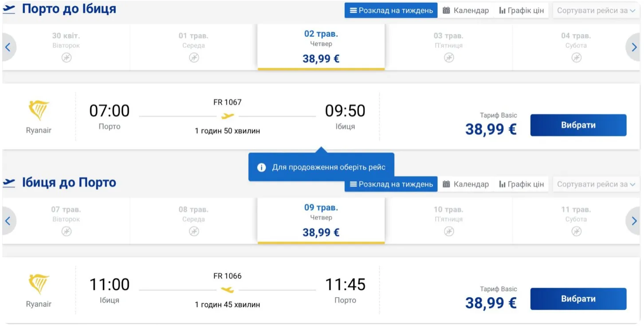Switch to the top Календар view
Viewport: 644px width, 326px height.
point(466,11)
